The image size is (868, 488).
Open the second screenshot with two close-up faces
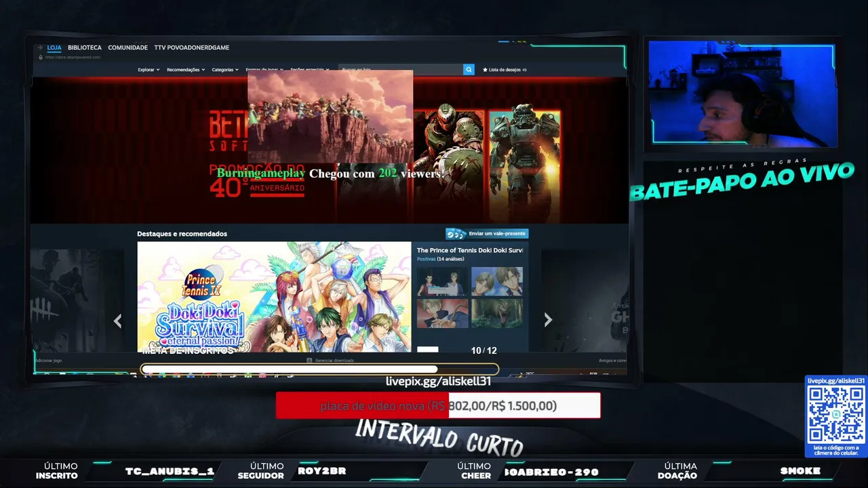tap(497, 281)
